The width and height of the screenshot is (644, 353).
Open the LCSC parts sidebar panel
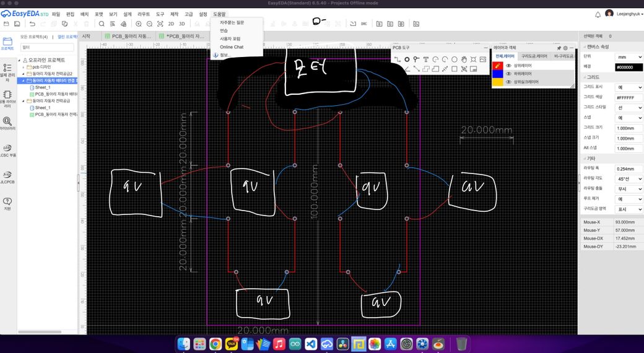coord(7,150)
